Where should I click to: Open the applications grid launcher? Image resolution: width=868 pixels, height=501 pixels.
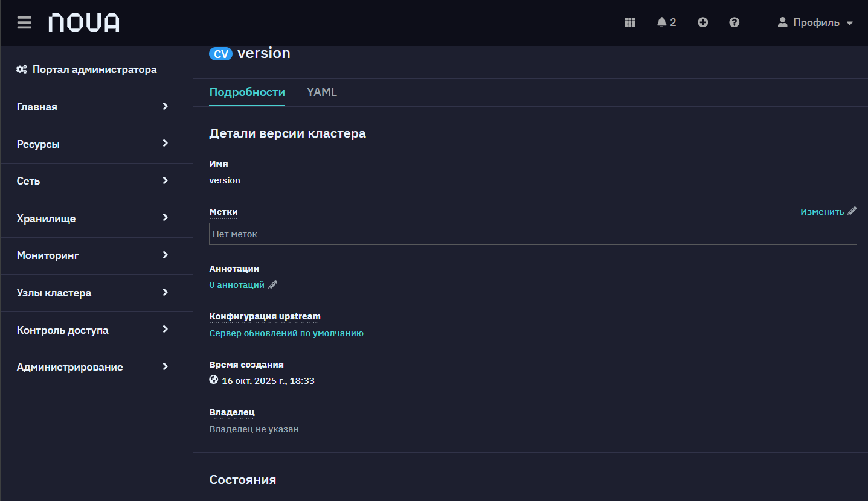coord(629,22)
